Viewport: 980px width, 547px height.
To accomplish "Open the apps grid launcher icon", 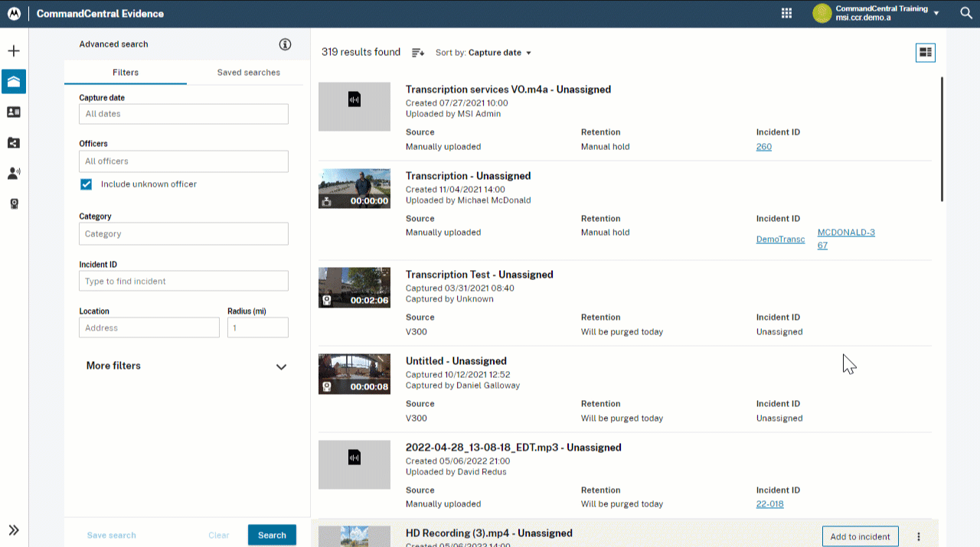I will 786,13.
